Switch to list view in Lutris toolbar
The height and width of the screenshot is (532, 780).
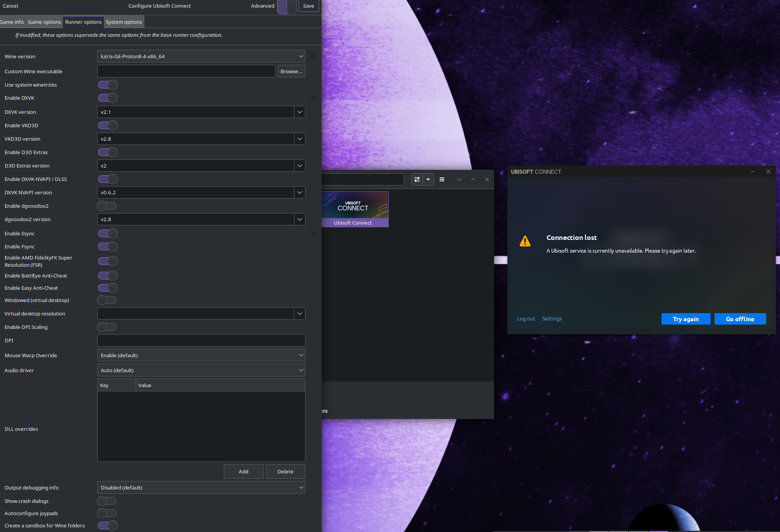coord(442,179)
